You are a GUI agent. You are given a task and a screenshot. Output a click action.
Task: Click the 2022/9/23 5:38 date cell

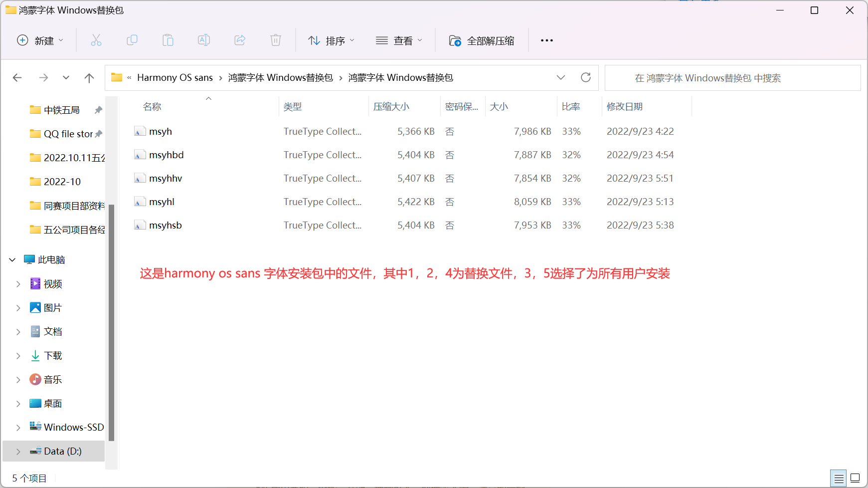[x=640, y=225]
